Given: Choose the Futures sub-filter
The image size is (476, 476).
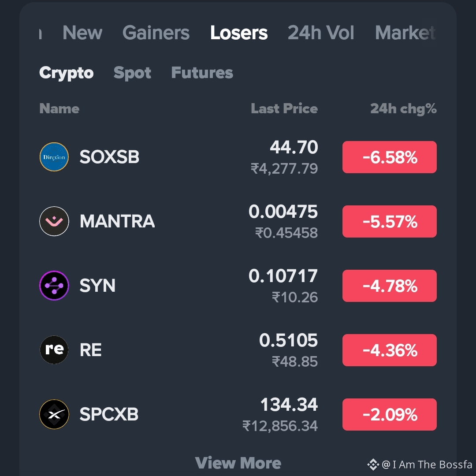Looking at the screenshot, I should tap(202, 73).
